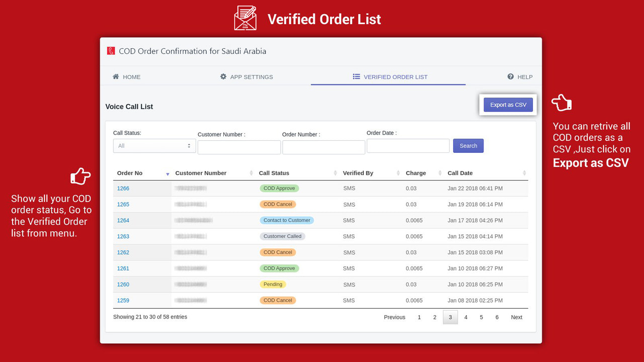
Task: Click the red app logo icon
Action: 110,51
